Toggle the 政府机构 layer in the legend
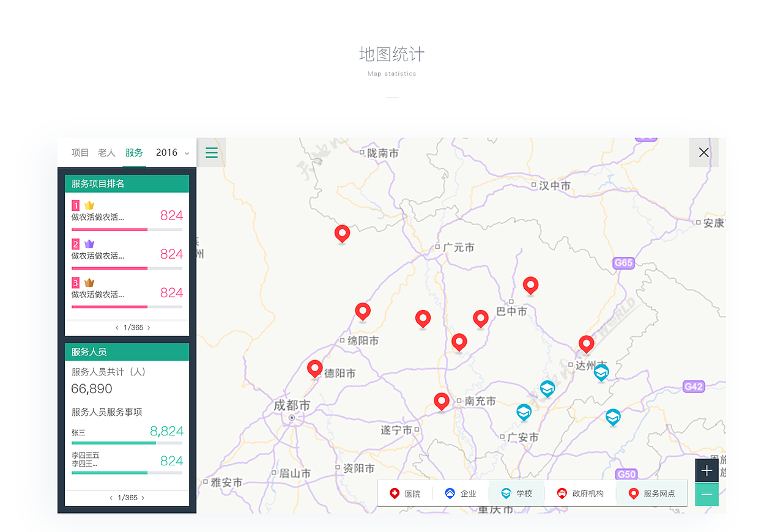The width and height of the screenshot is (783, 532). [580, 493]
